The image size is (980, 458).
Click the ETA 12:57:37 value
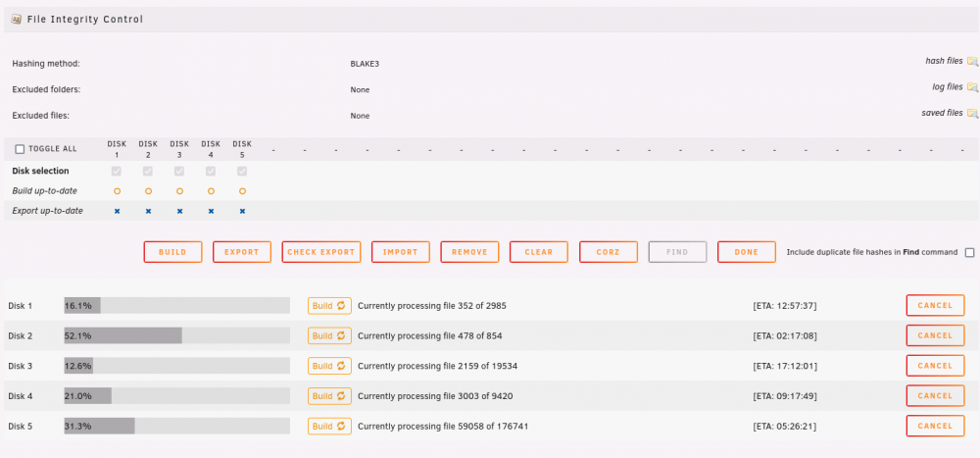pos(785,306)
